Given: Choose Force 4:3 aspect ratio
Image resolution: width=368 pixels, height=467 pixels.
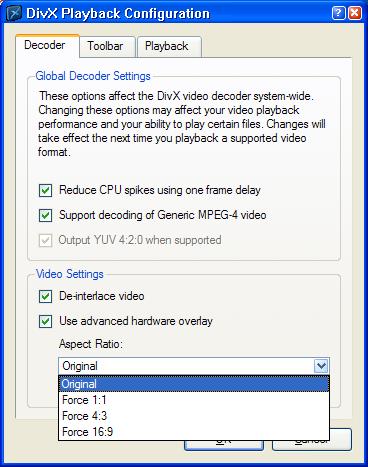Looking at the screenshot, I should pos(194,416).
